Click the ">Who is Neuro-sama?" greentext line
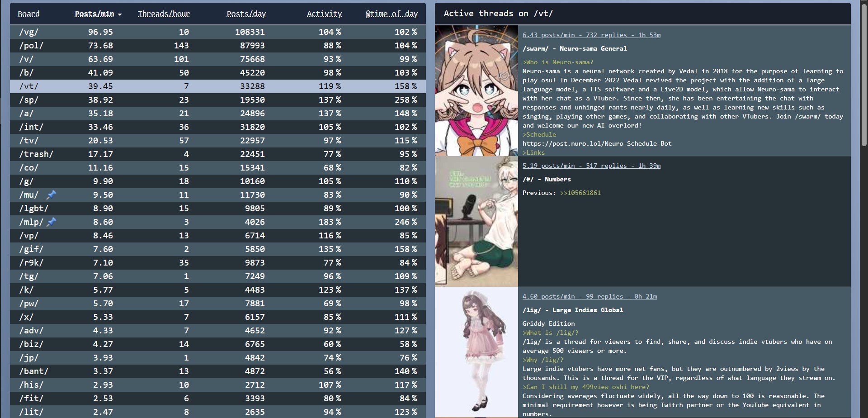 pyautogui.click(x=558, y=62)
